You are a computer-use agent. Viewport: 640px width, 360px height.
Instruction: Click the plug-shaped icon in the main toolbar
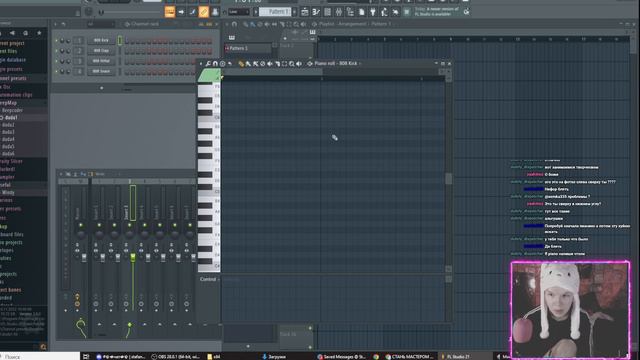pos(373,12)
